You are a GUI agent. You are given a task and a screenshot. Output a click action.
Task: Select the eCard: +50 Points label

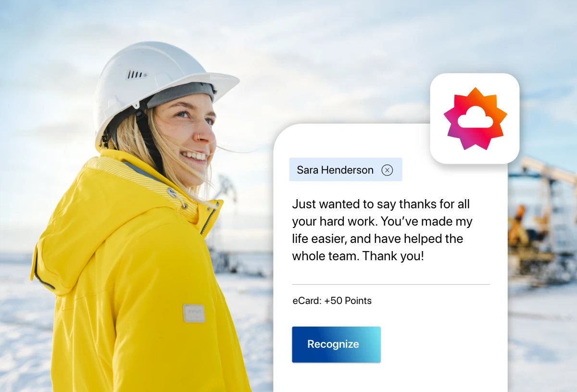(x=332, y=301)
